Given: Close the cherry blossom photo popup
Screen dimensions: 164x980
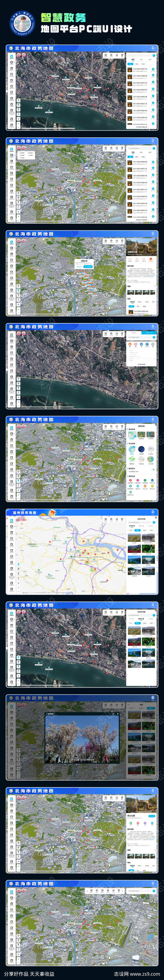Looking at the screenshot, I should point(118,714).
